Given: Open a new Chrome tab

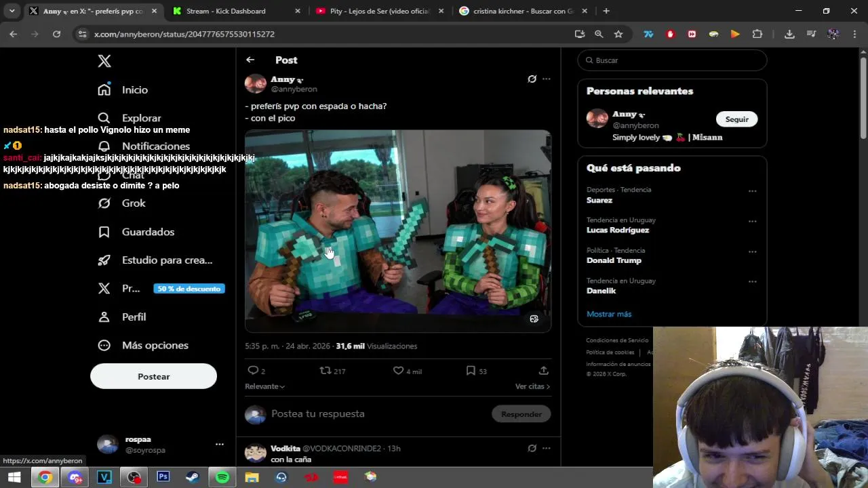Looking at the screenshot, I should click(606, 11).
